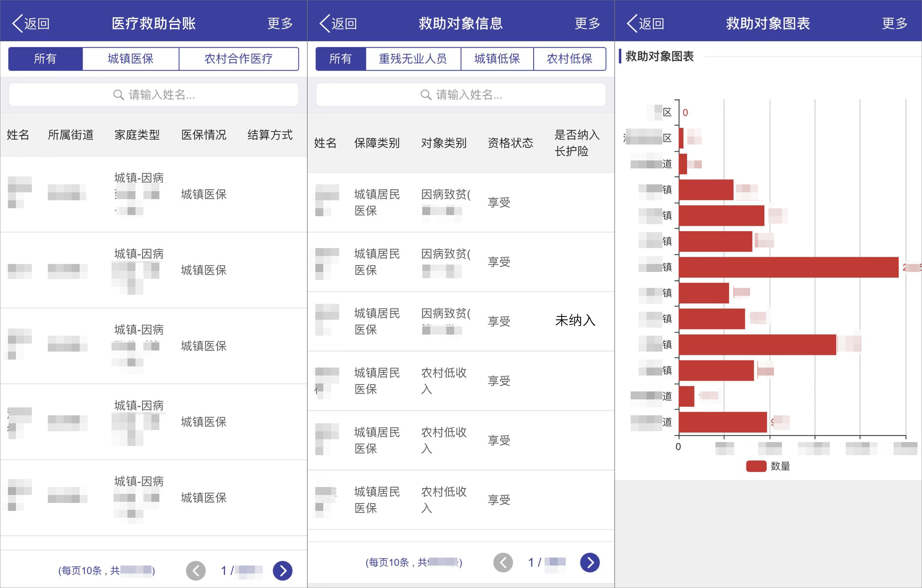Click the search magnifier icon on 救助对象信息 screen
This screenshot has width=922, height=588.
(425, 94)
